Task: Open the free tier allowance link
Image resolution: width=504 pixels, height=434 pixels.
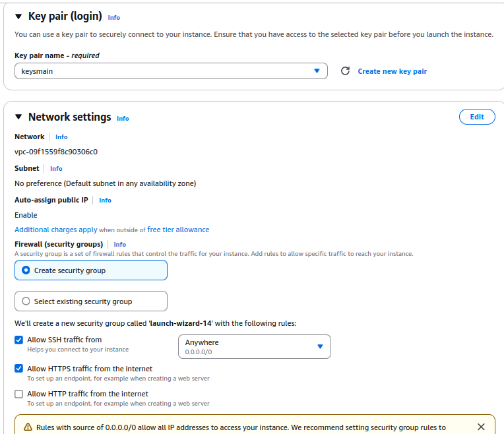Action: point(178,230)
